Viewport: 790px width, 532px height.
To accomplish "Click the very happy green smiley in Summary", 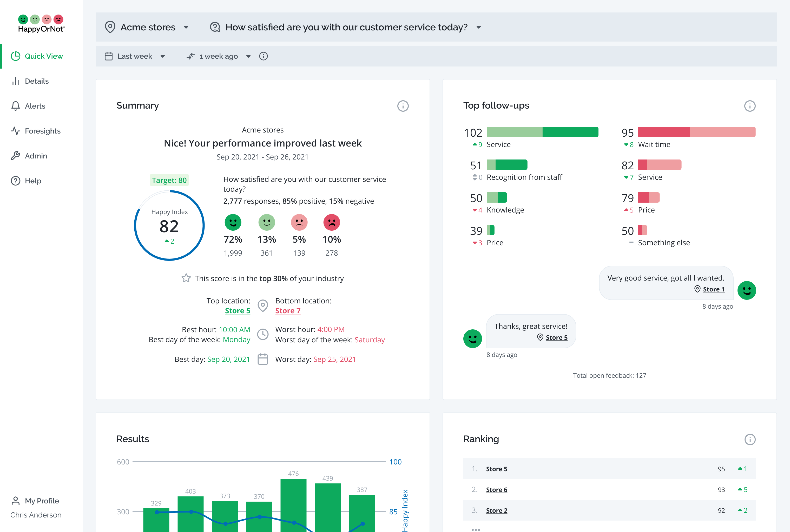I will point(233,223).
